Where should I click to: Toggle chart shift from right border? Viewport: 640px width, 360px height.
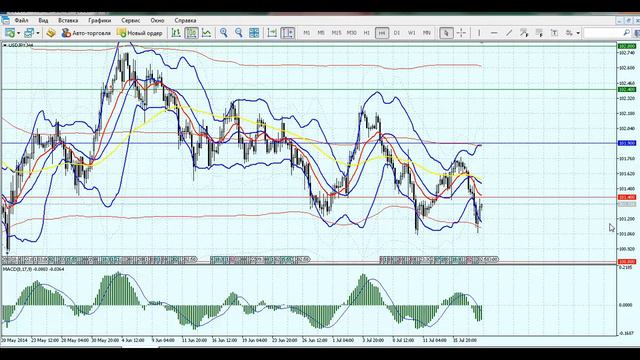(288, 33)
